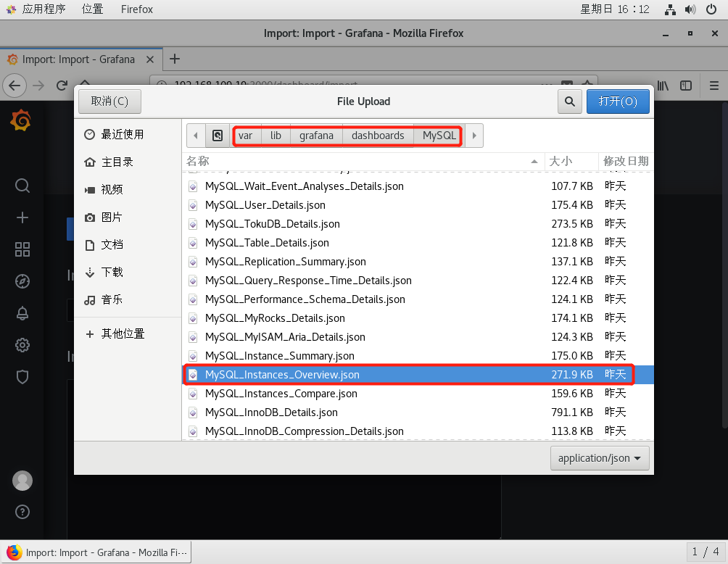Go to var in path bar
Viewport: 728px width, 564px height.
(245, 136)
